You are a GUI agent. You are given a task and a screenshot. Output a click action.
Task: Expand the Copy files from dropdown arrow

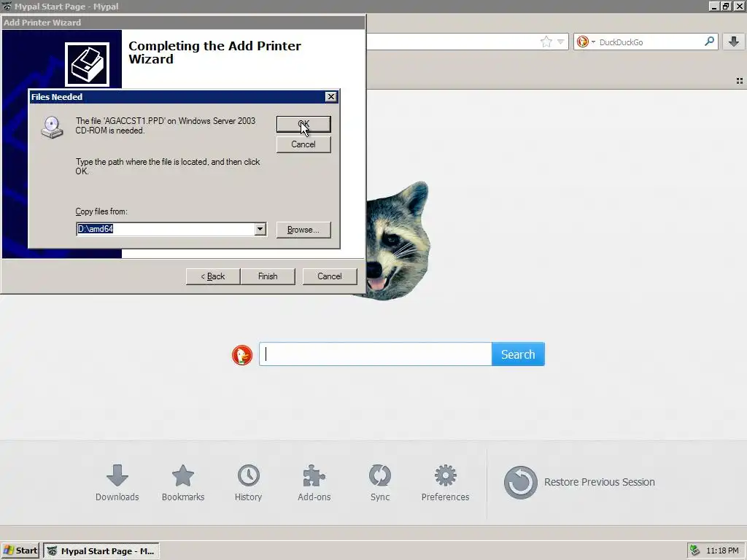click(x=260, y=229)
